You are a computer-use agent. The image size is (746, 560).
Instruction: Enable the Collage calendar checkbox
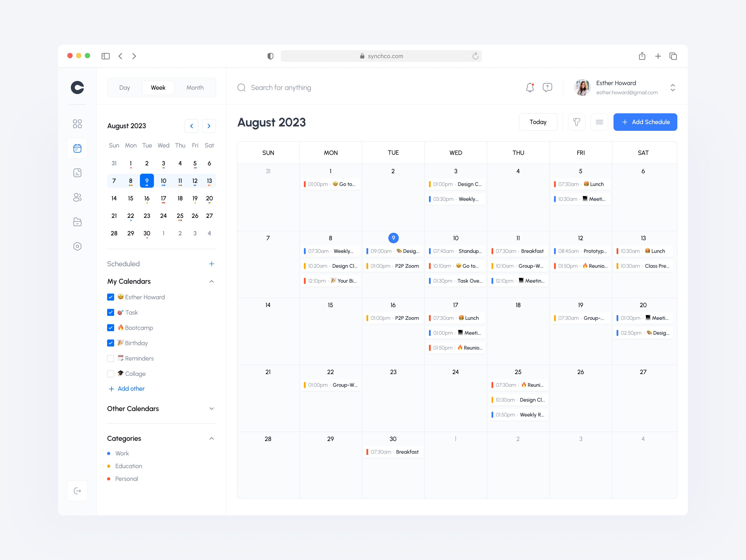coord(110,373)
